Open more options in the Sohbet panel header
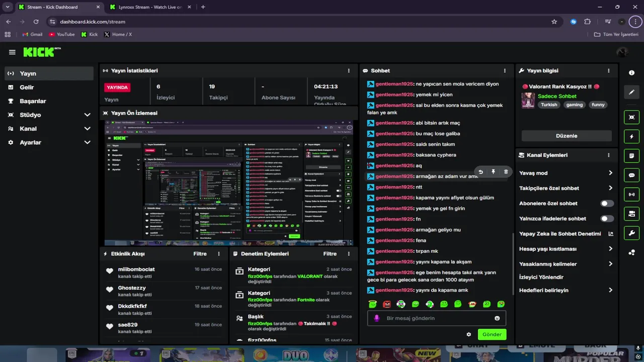 505,71
